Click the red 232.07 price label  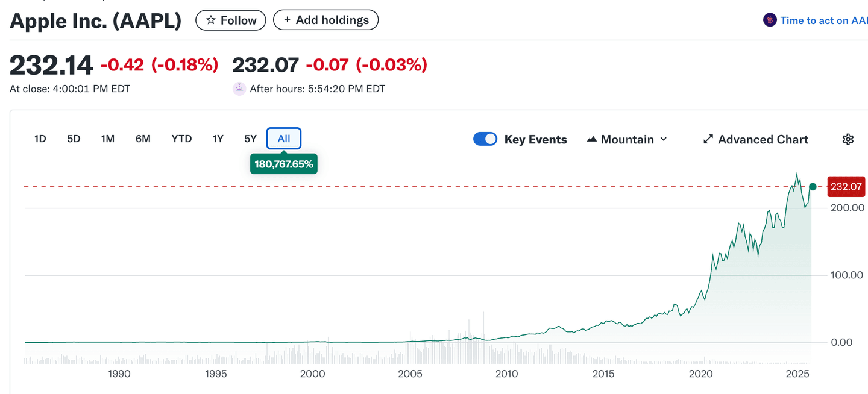(x=846, y=187)
